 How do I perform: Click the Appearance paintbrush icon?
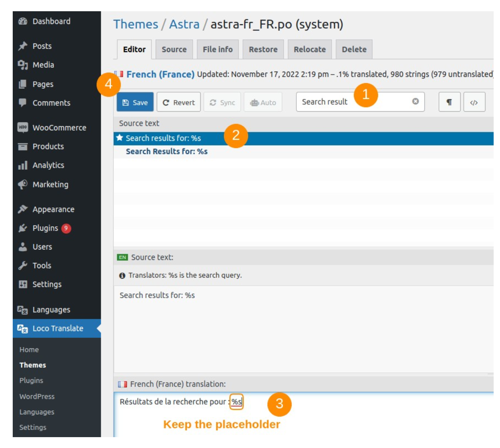(23, 209)
